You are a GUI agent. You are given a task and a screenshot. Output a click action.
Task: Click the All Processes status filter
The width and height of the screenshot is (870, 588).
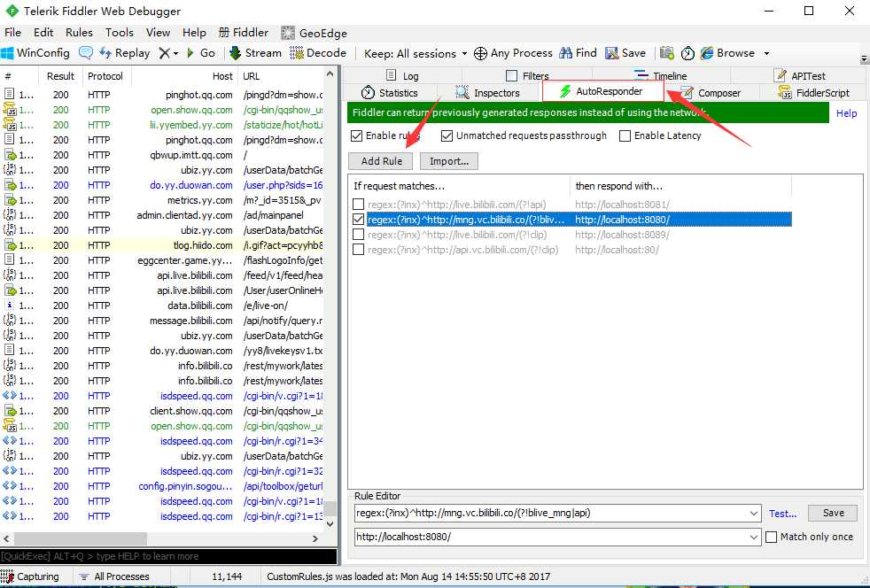(x=114, y=576)
